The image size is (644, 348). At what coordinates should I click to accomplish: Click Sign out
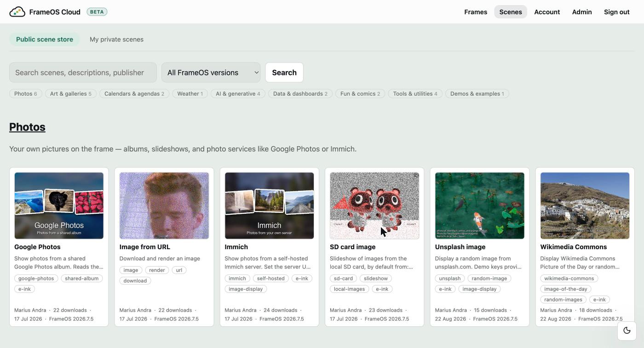pyautogui.click(x=616, y=12)
